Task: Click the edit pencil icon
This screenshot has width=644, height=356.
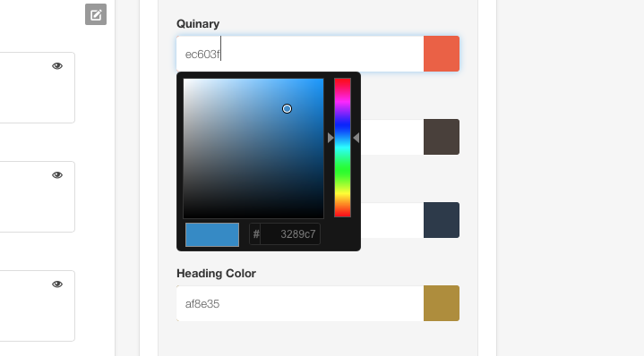Action: [x=96, y=14]
